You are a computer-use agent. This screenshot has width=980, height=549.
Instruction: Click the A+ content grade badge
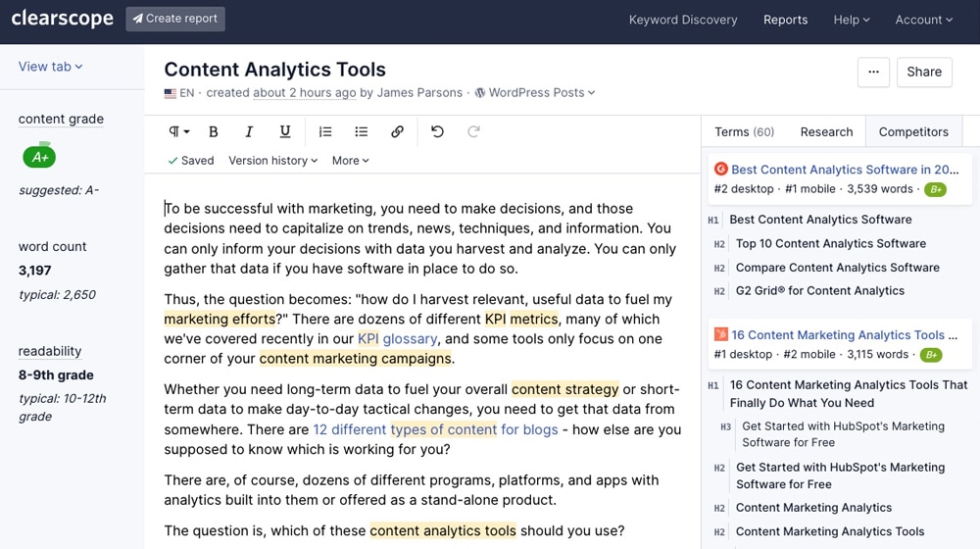39,156
